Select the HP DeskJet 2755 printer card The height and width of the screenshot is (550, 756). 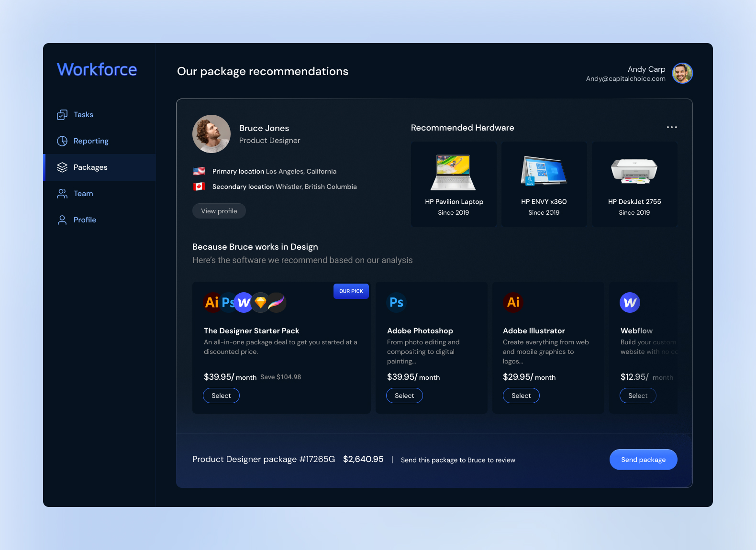tap(634, 184)
